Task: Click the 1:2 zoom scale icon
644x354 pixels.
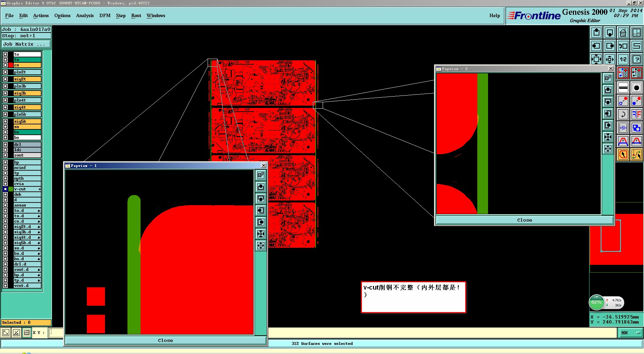Action: coord(623,59)
